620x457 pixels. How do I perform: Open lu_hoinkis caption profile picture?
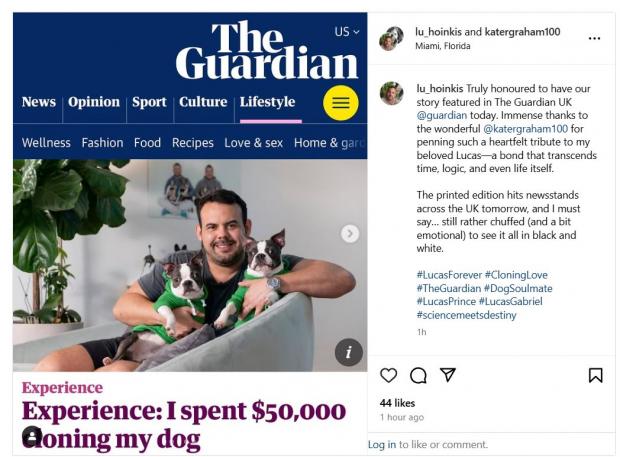tap(391, 93)
